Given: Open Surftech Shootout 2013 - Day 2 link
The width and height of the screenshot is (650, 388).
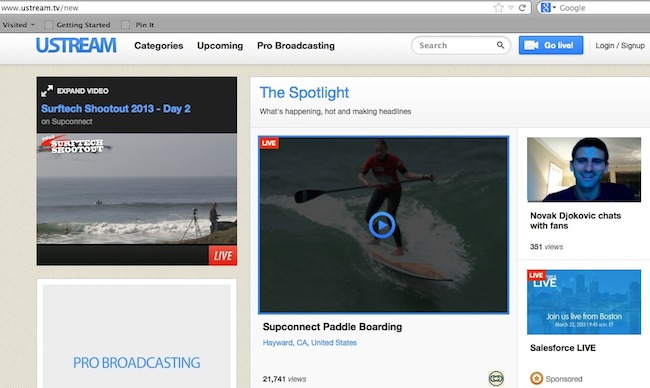Looking at the screenshot, I should click(116, 109).
